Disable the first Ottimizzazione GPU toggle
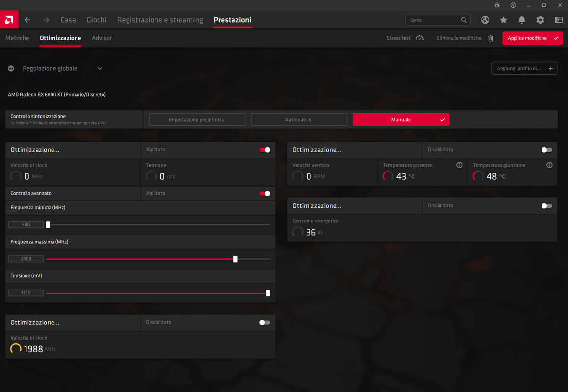This screenshot has width=568, height=392. (265, 150)
